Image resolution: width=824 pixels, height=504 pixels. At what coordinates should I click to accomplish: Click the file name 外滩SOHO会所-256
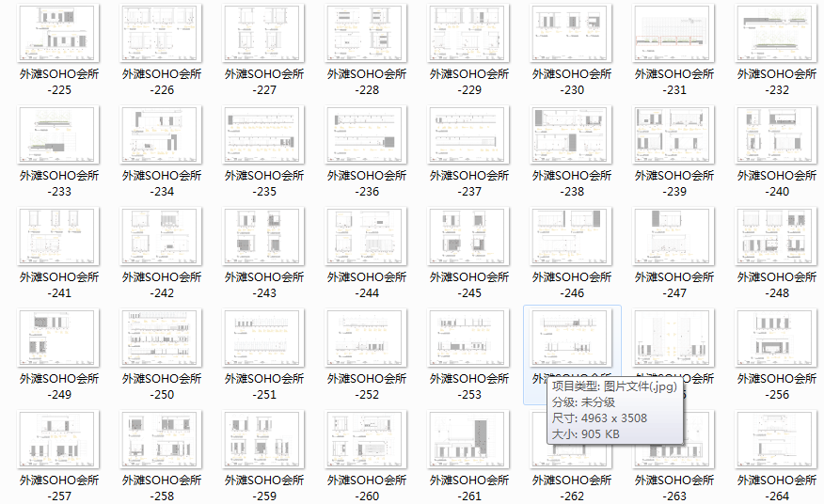pyautogui.click(x=777, y=386)
